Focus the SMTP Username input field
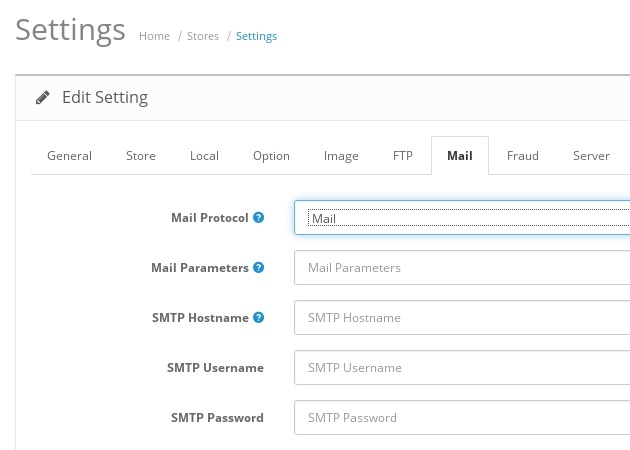Screen dimensions: 630x450 click(462, 368)
